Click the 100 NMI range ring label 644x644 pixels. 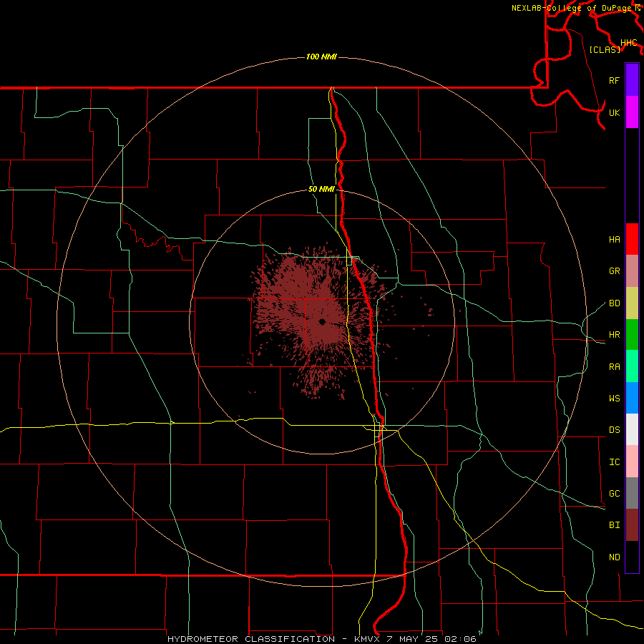point(321,57)
